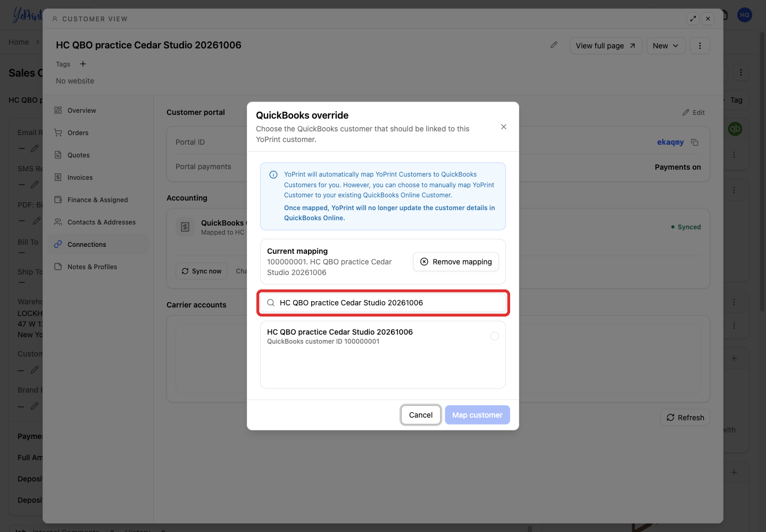Cancel the QuickBooks override dialog
766x532 pixels.
coord(421,415)
